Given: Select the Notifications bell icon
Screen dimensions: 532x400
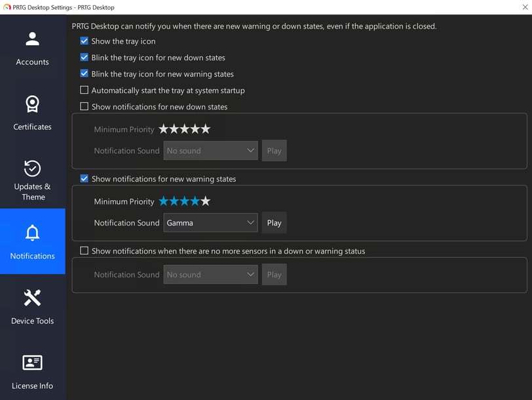Looking at the screenshot, I should (x=32, y=233).
